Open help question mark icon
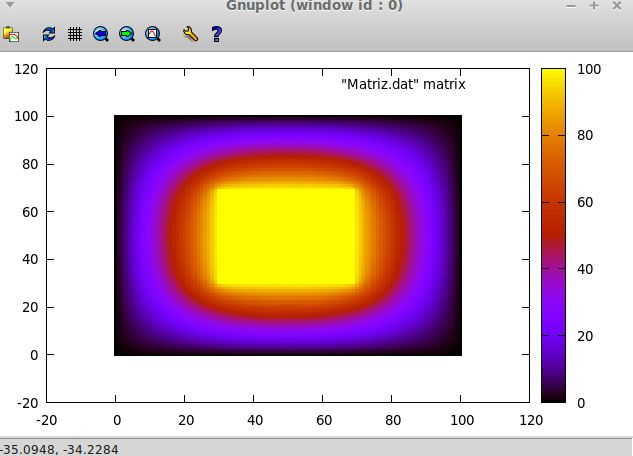633x456 pixels. pos(217,34)
